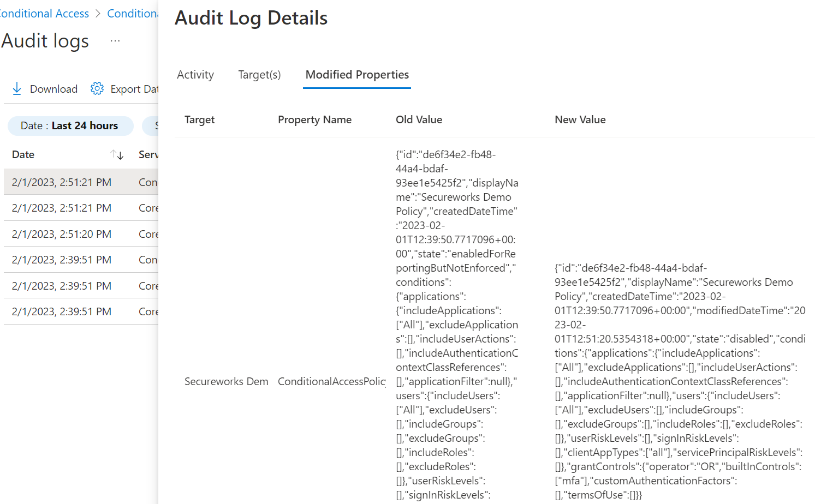Select the 2/1/2023, 2:51:20 PM log row

(81, 234)
